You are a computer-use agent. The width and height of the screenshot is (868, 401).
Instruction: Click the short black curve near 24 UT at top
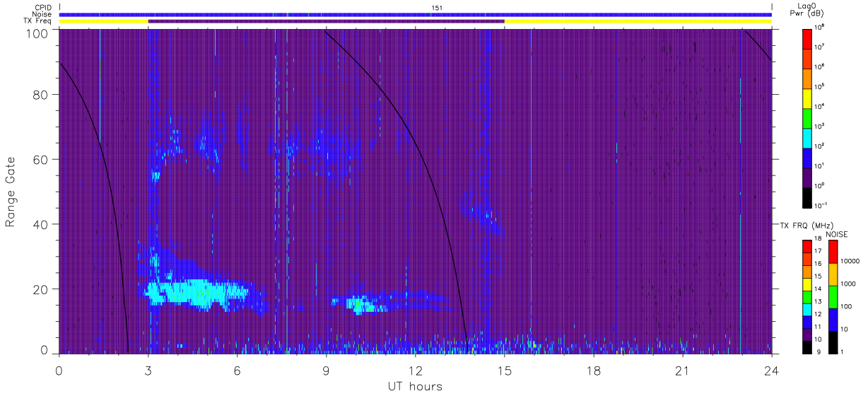point(758,45)
